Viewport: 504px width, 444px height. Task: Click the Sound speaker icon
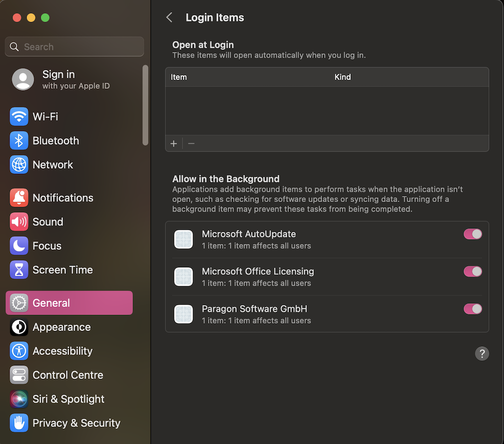click(x=19, y=222)
